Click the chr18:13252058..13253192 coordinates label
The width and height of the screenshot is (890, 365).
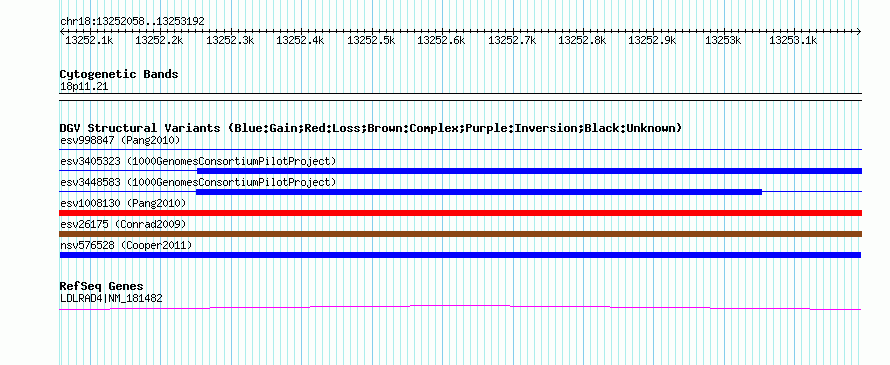[x=132, y=22]
